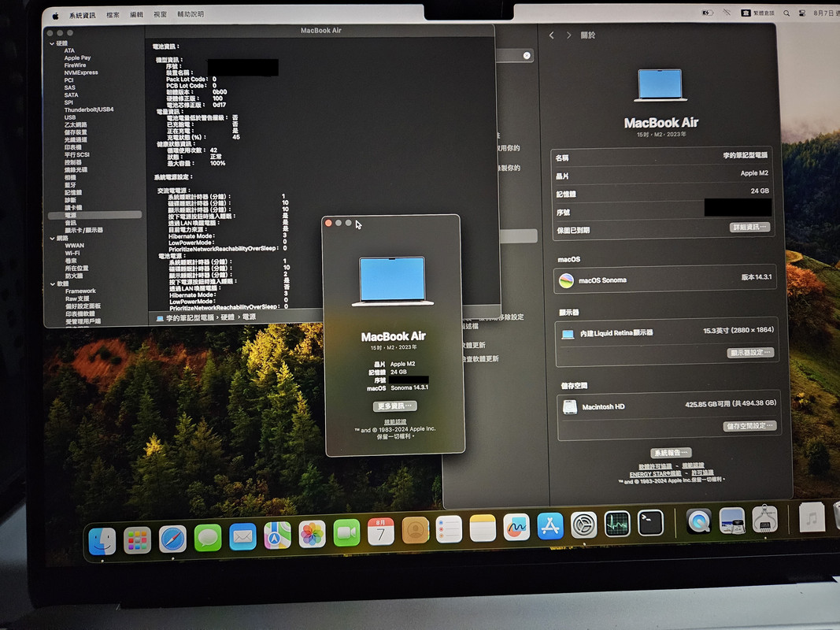
Task: Collapse the 軟體 section in the sidebar
Action: (x=53, y=284)
